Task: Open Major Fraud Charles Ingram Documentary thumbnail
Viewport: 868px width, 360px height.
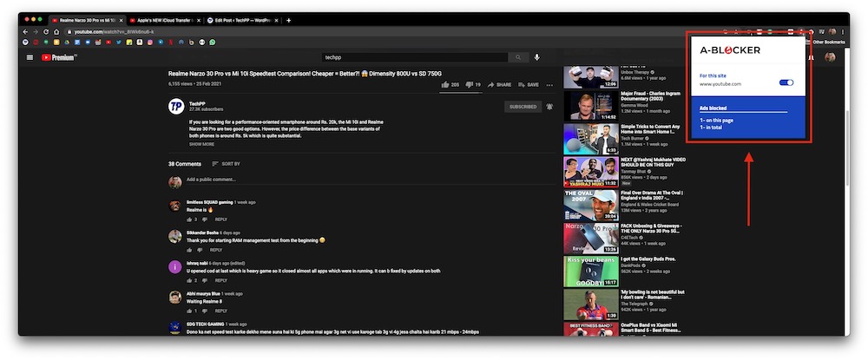Action: point(590,106)
